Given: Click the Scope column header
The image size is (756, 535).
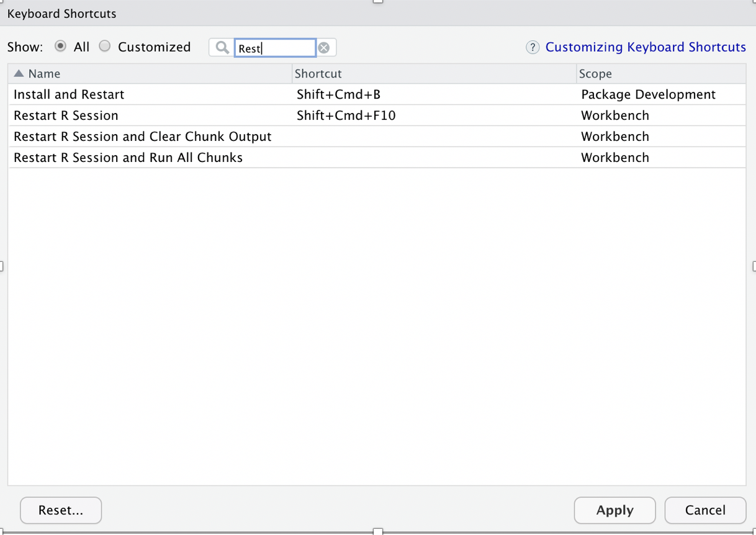Looking at the screenshot, I should tap(595, 73).
